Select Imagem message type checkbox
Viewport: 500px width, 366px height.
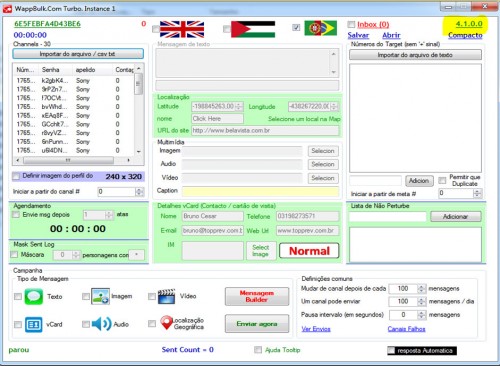tap(86, 296)
